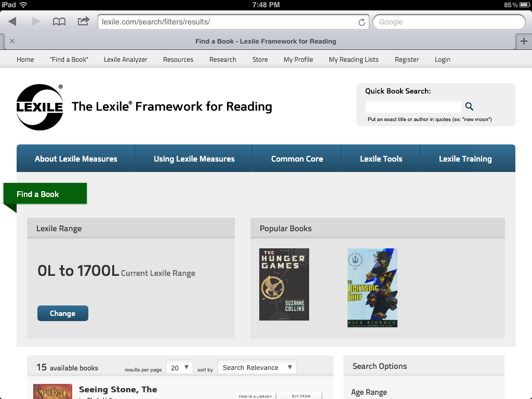This screenshot has height=399, width=532.
Task: Open The Lightning Thief book cover
Action: pos(372,288)
